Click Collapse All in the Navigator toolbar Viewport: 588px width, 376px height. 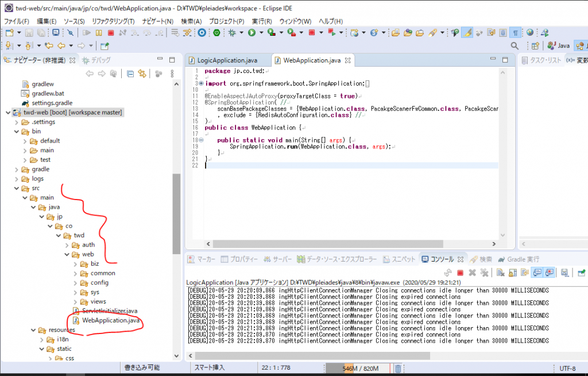(x=130, y=74)
